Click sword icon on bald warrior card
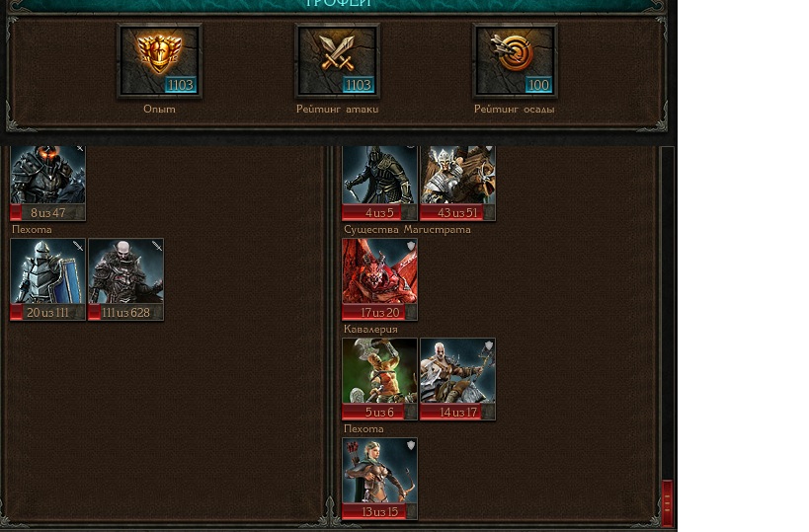The height and width of the screenshot is (532, 809). [157, 247]
